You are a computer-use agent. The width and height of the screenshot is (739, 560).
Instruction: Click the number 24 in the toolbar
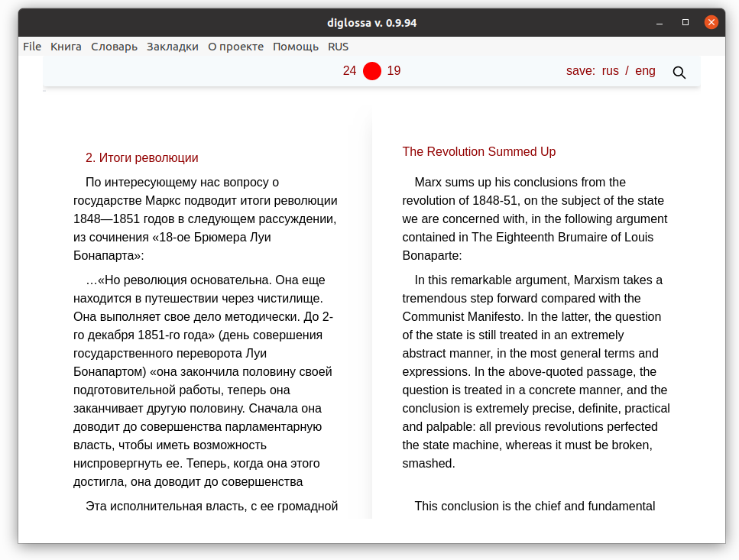(349, 70)
